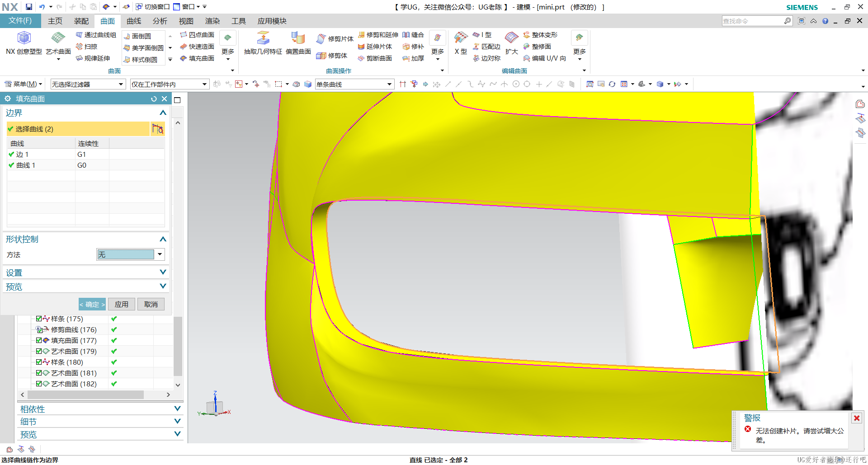Select 加厚 thicken tool
868x465 pixels.
point(413,58)
